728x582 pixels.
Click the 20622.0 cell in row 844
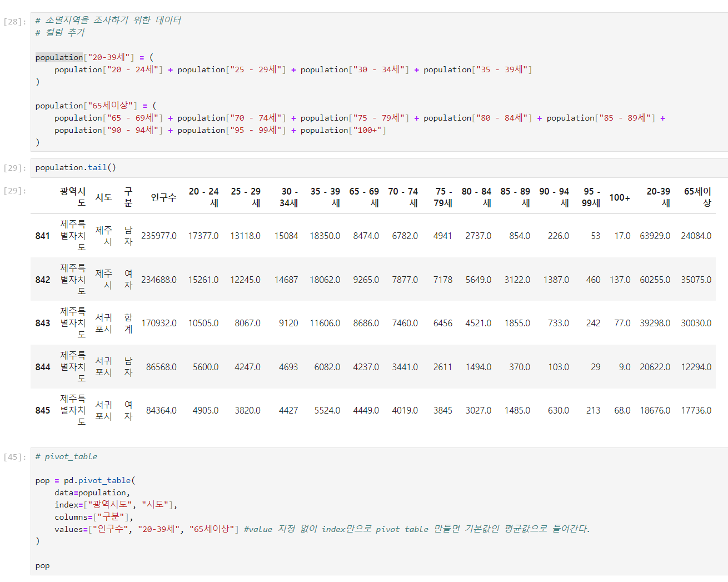(655, 367)
